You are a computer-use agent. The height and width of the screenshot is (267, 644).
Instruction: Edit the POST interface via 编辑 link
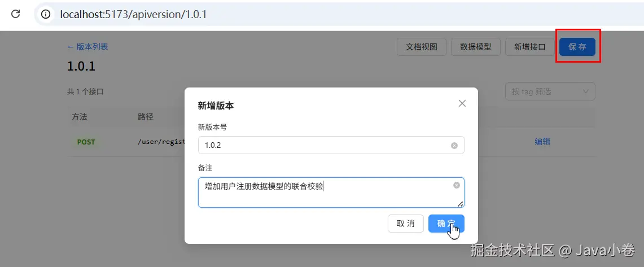[x=542, y=142]
